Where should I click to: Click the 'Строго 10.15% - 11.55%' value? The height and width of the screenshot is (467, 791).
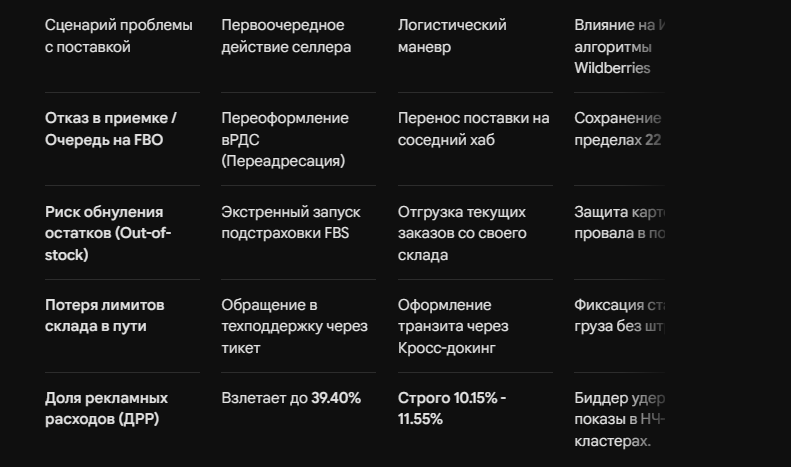(x=452, y=408)
